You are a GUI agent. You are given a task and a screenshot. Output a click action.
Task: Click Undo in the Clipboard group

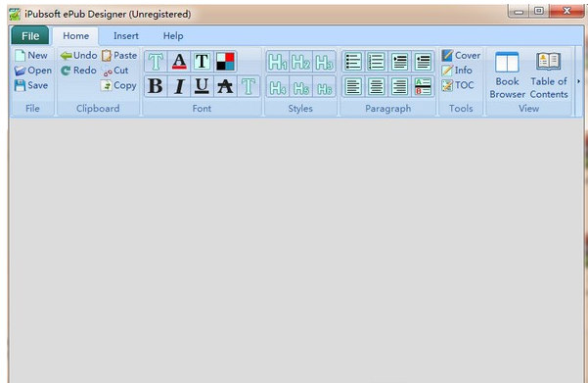[78, 56]
